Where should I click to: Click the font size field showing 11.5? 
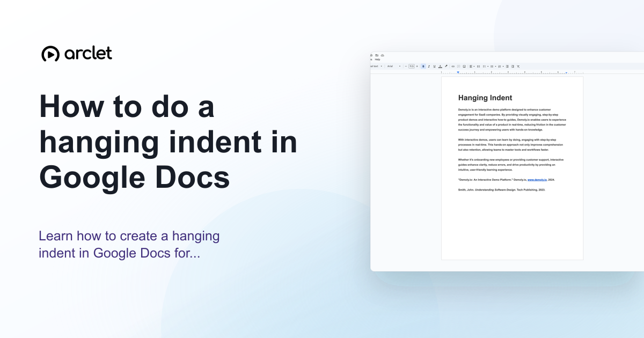pyautogui.click(x=412, y=66)
